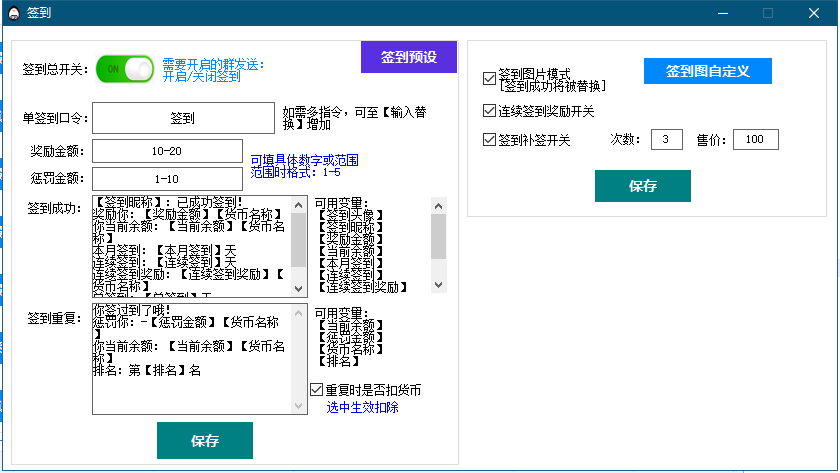This screenshot has width=840, height=473.
Task: Toggle the 连续签到奖励开关 checkbox
Action: pyautogui.click(x=489, y=110)
